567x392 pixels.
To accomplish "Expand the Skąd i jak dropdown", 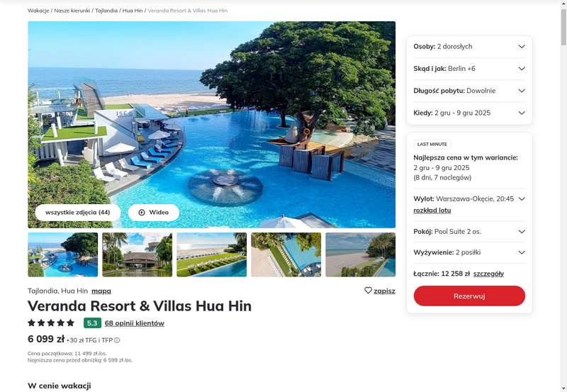I will click(x=469, y=69).
